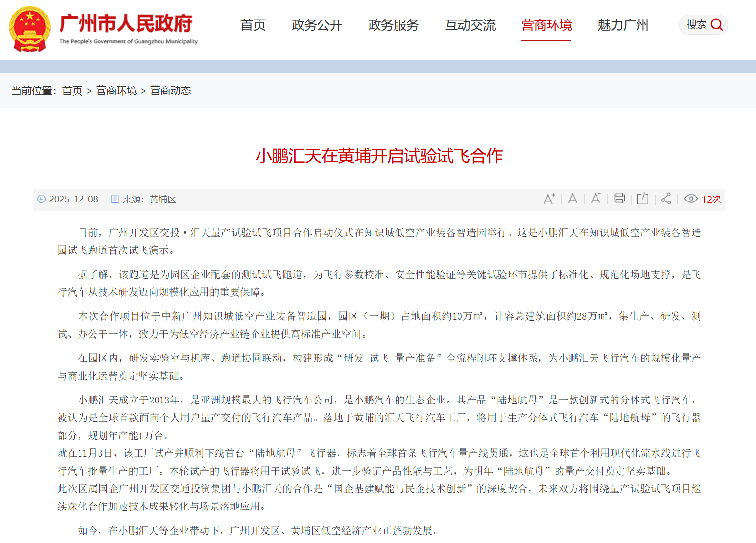Click the paragraph starting 在园区内，研发实验室
756x543 pixels.
(x=379, y=367)
